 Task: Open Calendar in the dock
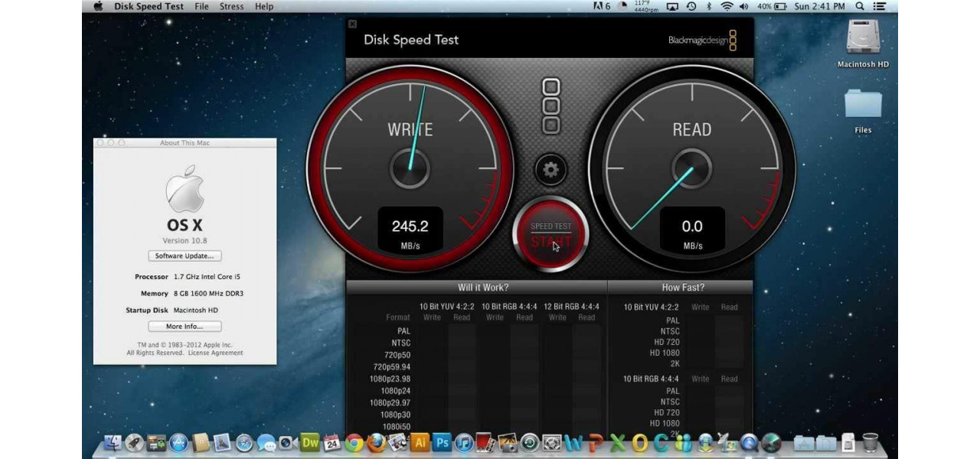pyautogui.click(x=332, y=441)
